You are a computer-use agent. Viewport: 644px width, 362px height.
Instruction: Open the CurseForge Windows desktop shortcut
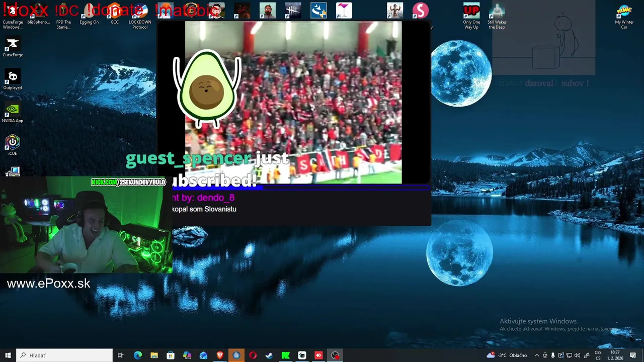13,15
